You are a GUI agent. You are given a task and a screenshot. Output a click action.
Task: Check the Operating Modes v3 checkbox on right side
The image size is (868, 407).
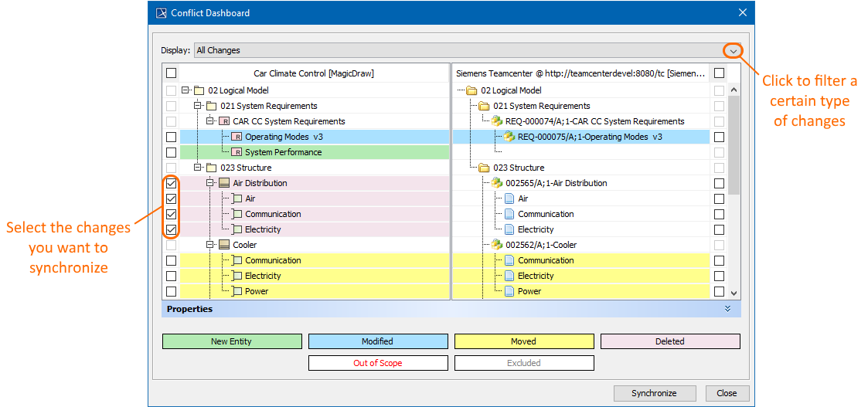tap(719, 137)
